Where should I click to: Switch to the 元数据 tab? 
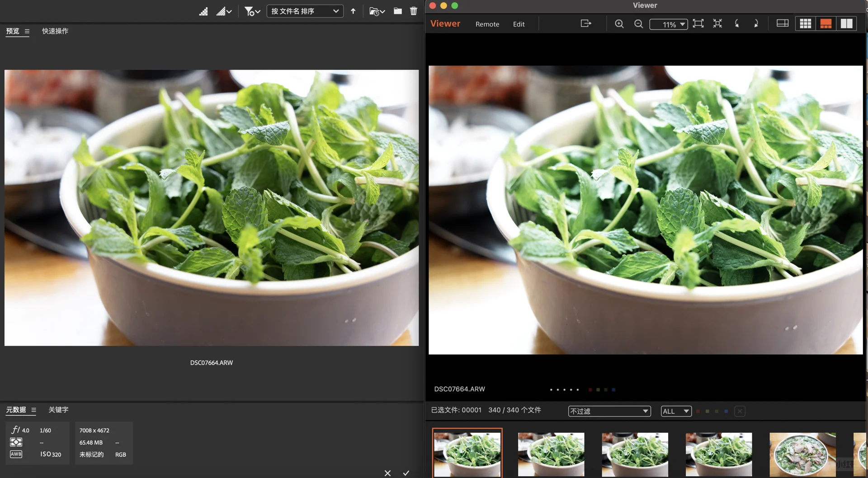pyautogui.click(x=16, y=410)
